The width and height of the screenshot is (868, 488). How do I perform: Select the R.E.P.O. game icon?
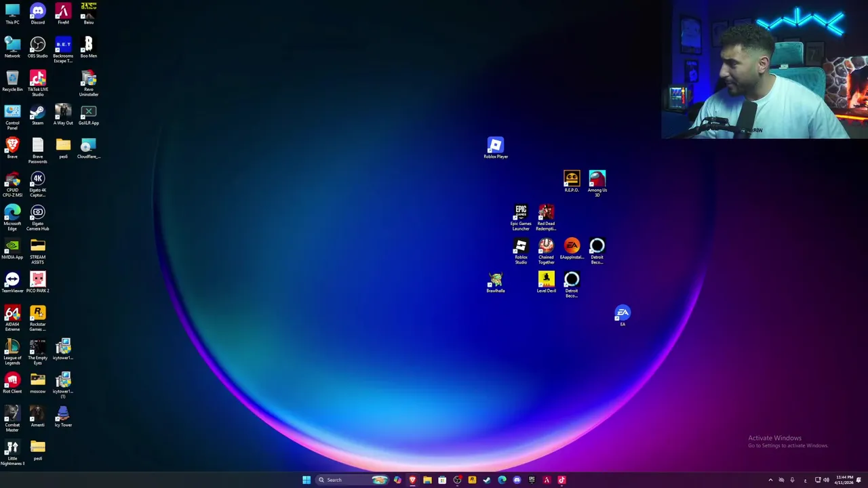[x=572, y=182]
